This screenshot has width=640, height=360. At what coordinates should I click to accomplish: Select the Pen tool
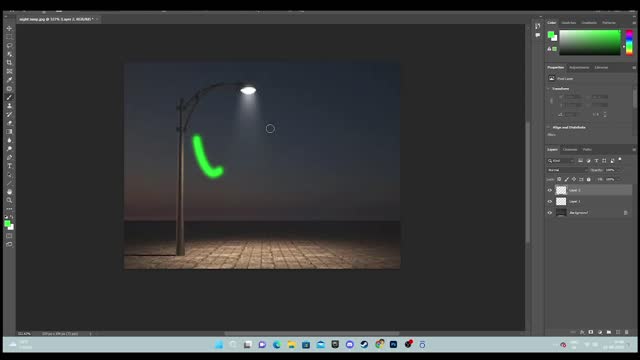(x=9, y=157)
